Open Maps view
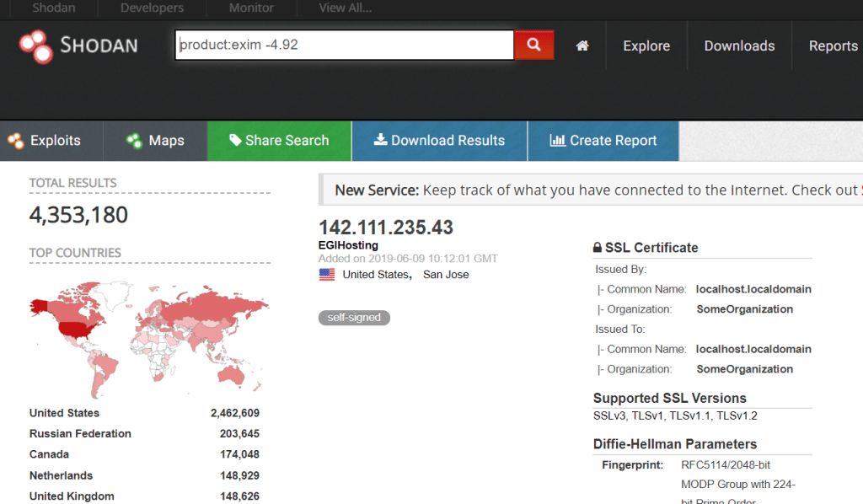Screen dimensions: 863x504 pos(155,141)
